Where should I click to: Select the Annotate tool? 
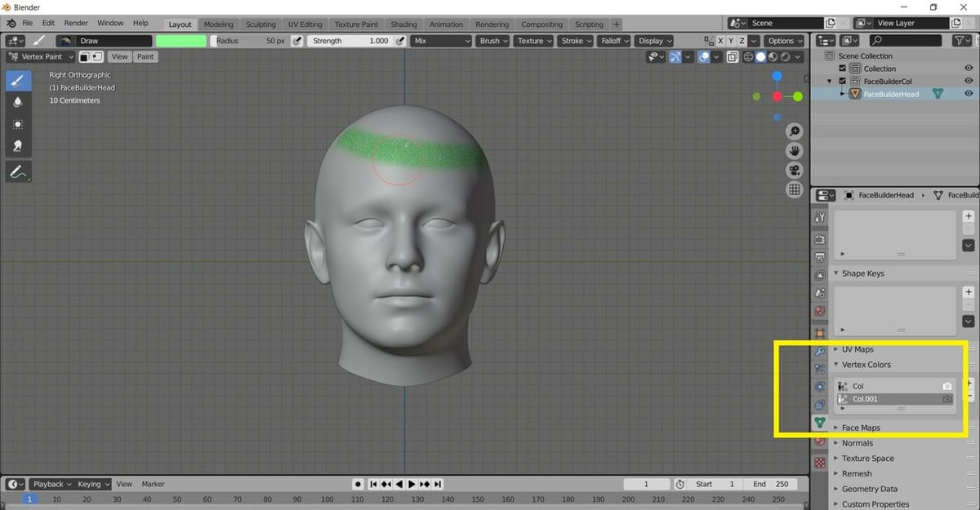pyautogui.click(x=18, y=172)
